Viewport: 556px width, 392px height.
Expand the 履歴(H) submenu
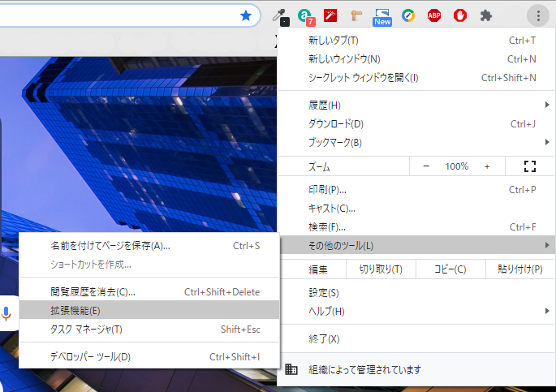[x=416, y=106]
